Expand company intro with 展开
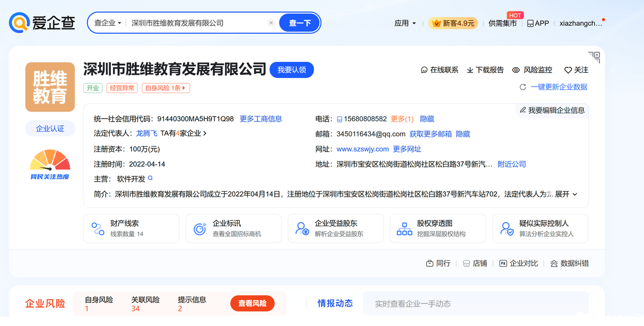This screenshot has height=326, width=644. pyautogui.click(x=566, y=194)
